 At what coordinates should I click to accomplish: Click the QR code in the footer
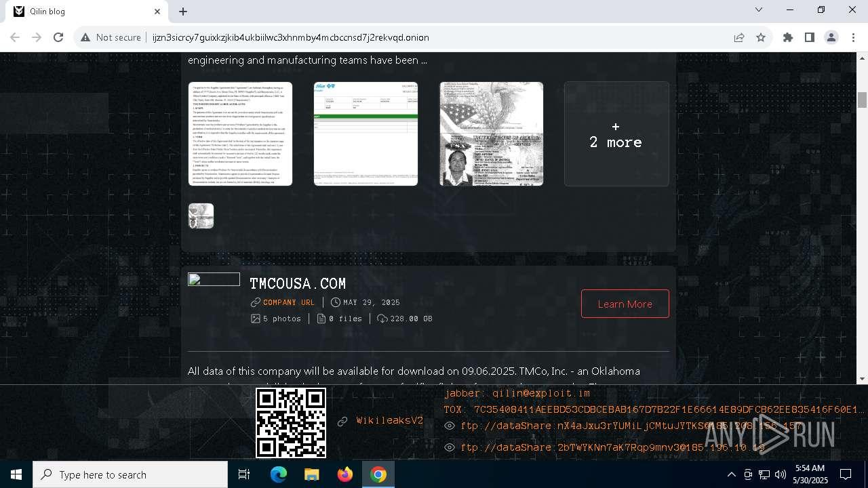(x=291, y=423)
